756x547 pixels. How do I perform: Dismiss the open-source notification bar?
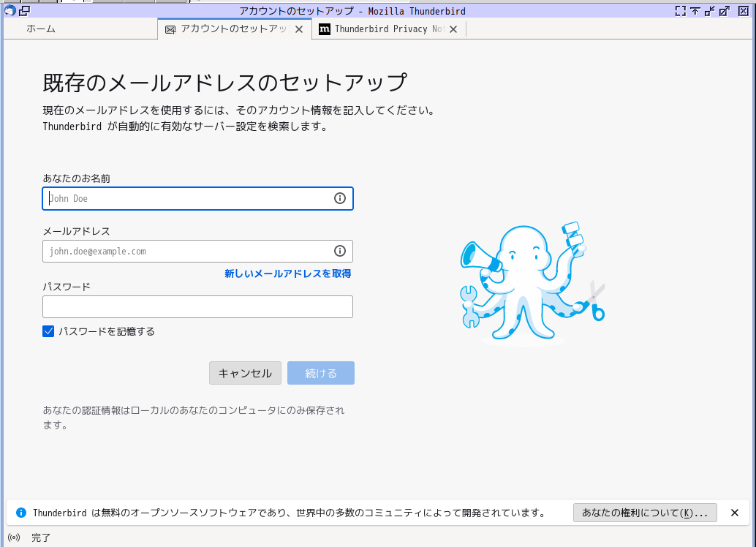[x=734, y=513]
